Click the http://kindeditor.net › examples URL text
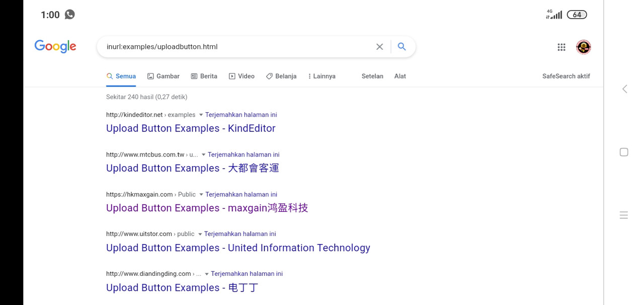This screenshot has width=644, height=305. (x=150, y=115)
